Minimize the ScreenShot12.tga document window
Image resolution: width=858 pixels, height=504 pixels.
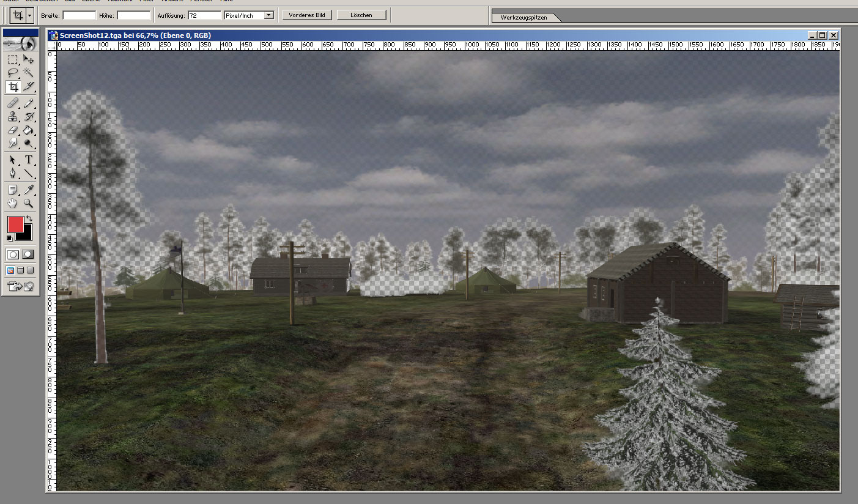coord(813,35)
